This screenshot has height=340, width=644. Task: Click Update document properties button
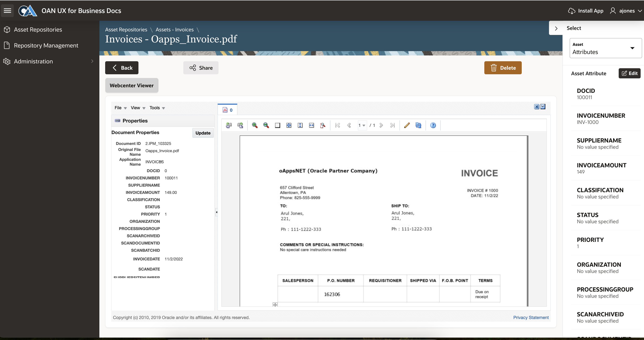click(203, 133)
